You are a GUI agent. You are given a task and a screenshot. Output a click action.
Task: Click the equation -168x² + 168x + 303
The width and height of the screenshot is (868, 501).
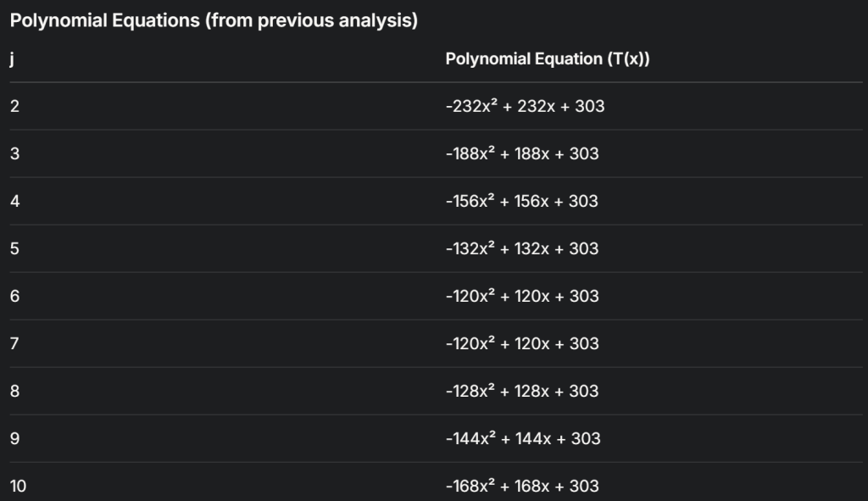522,486
